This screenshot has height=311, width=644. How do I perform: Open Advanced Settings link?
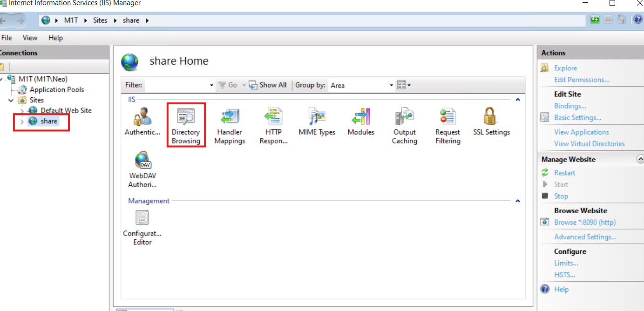(585, 237)
